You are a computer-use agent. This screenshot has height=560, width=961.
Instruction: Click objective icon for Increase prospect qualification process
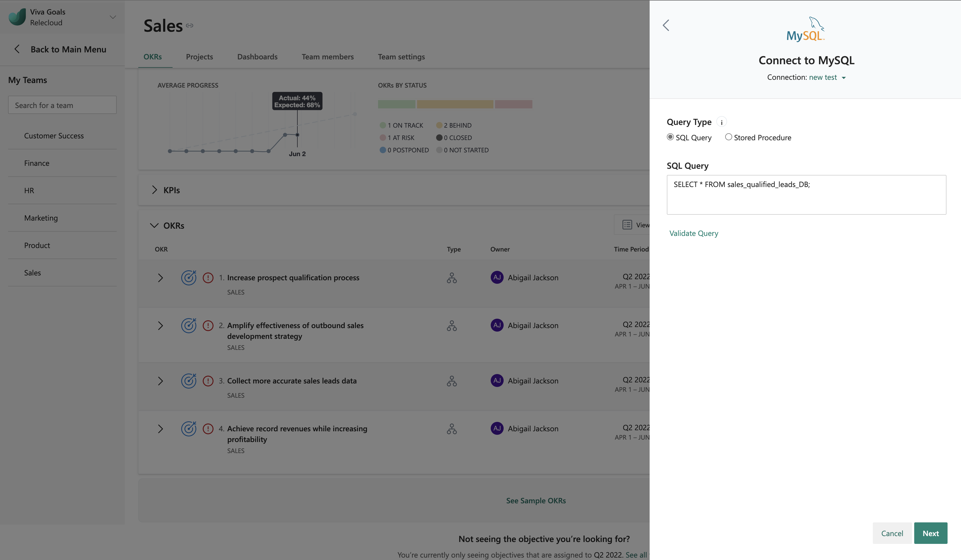click(188, 278)
